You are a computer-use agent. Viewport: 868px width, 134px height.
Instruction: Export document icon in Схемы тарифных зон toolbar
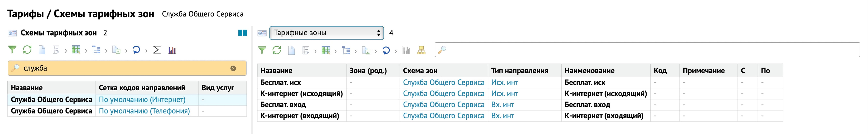coord(116,50)
